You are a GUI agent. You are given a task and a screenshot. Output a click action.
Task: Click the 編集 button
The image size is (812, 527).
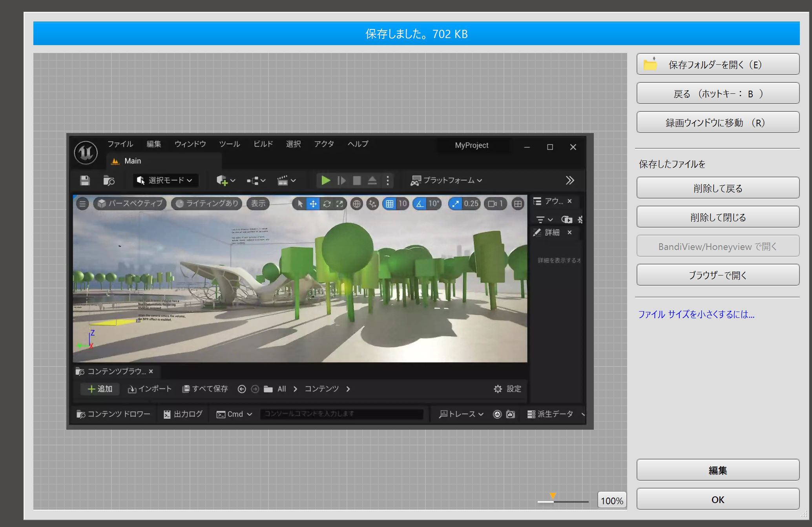[x=717, y=470]
